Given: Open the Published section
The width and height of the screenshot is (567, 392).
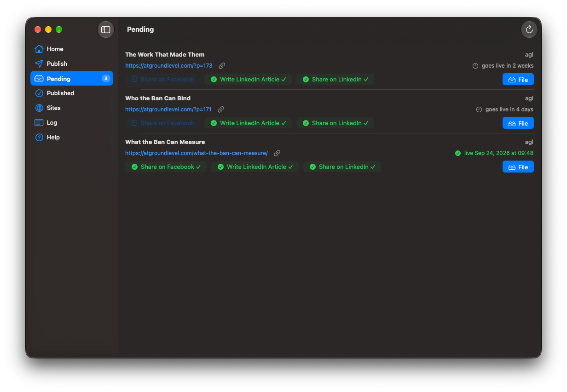Looking at the screenshot, I should point(72,93).
